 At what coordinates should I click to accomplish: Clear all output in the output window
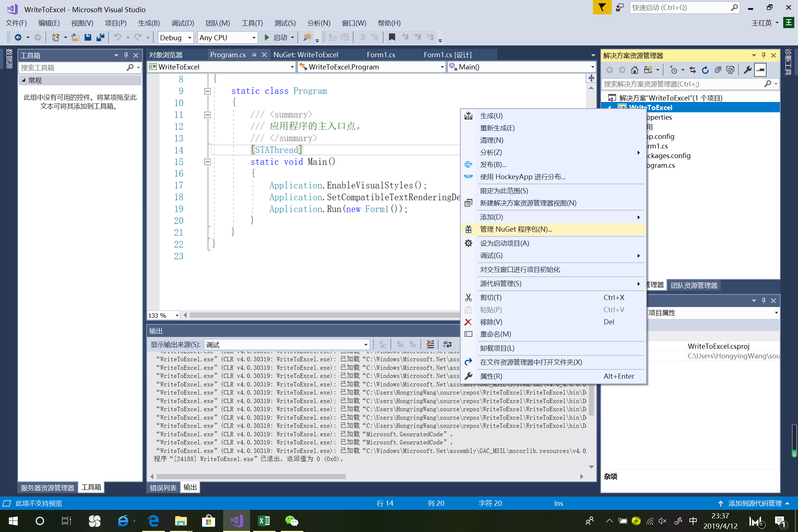[x=430, y=344]
